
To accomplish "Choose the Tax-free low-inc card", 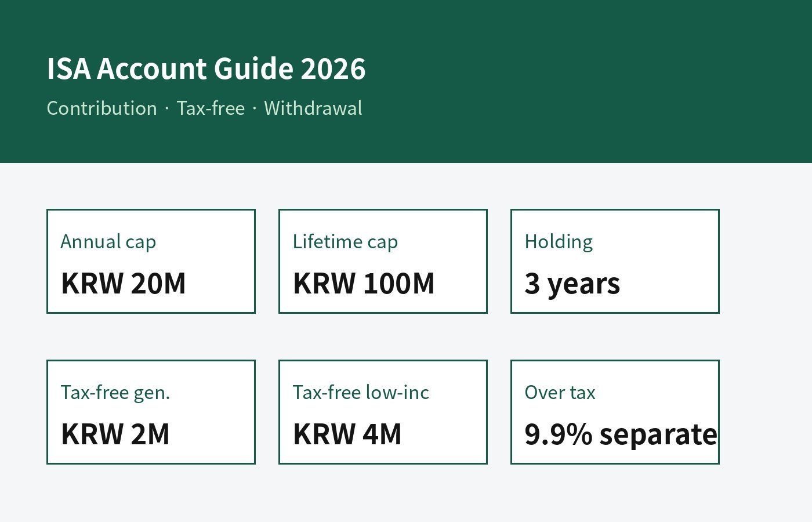I will [x=383, y=412].
